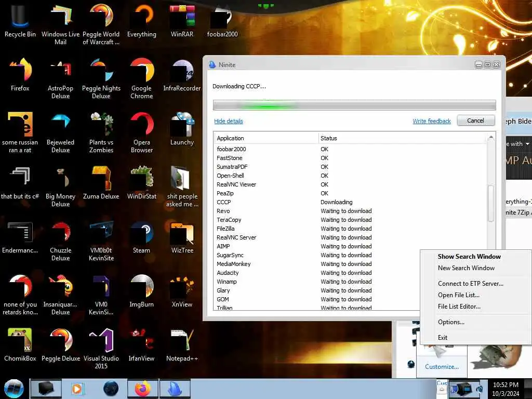Select Peggle Nights Deluxe icon
The height and width of the screenshot is (399, 532).
coord(101,79)
